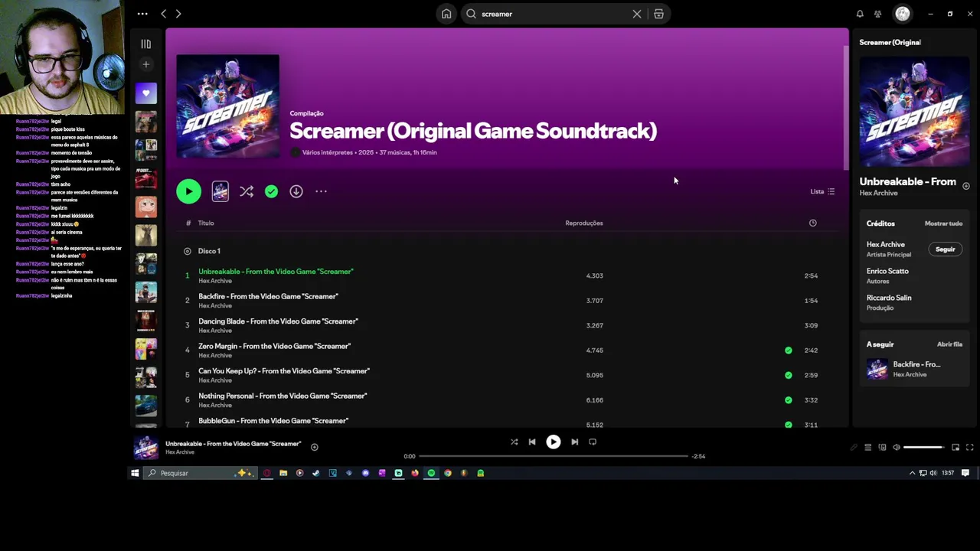Skip to previous track
The height and width of the screenshot is (551, 980).
pos(532,442)
